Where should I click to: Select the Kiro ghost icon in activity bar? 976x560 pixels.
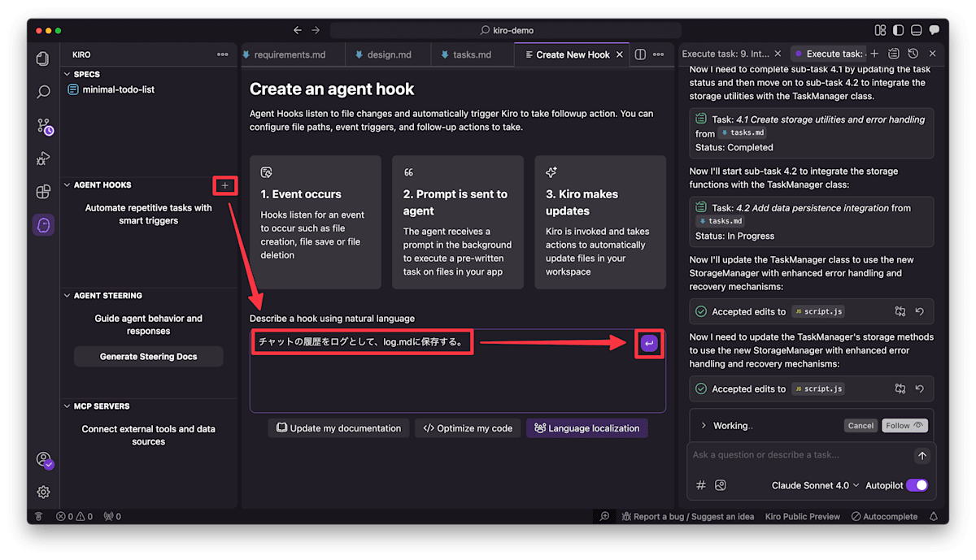coord(43,224)
